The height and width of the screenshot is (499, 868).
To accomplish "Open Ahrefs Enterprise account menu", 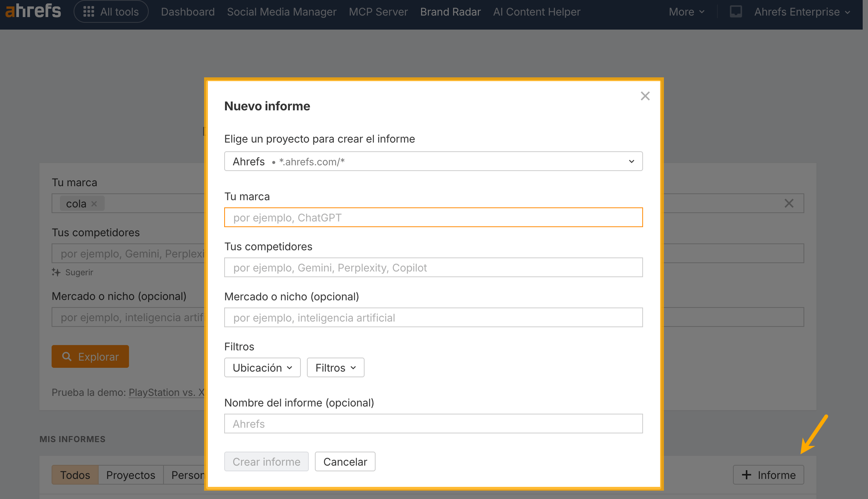I will point(802,12).
